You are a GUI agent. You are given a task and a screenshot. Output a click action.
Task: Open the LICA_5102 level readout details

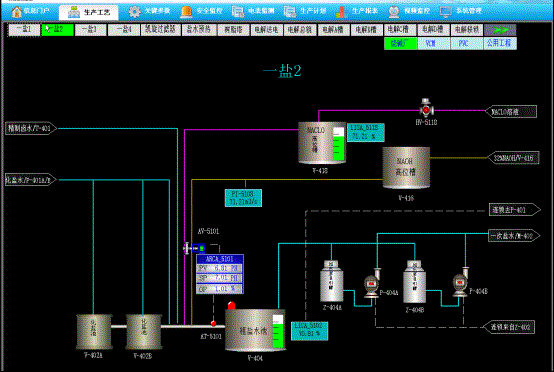(310, 331)
